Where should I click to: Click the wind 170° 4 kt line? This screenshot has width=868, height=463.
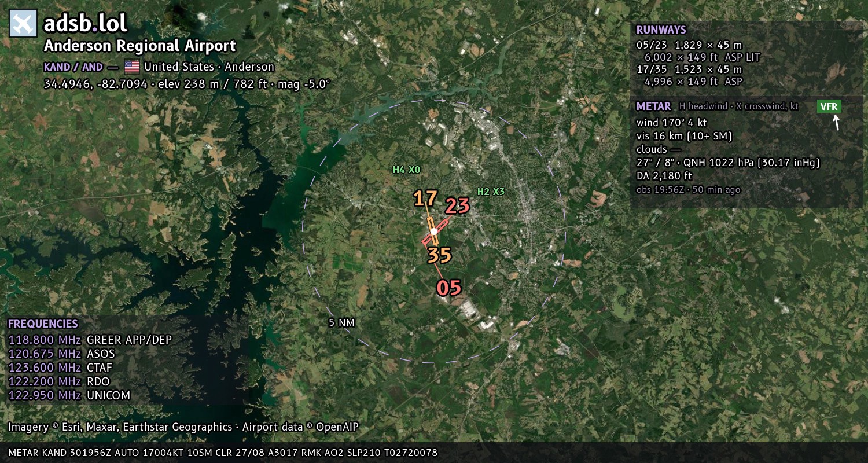click(x=671, y=123)
